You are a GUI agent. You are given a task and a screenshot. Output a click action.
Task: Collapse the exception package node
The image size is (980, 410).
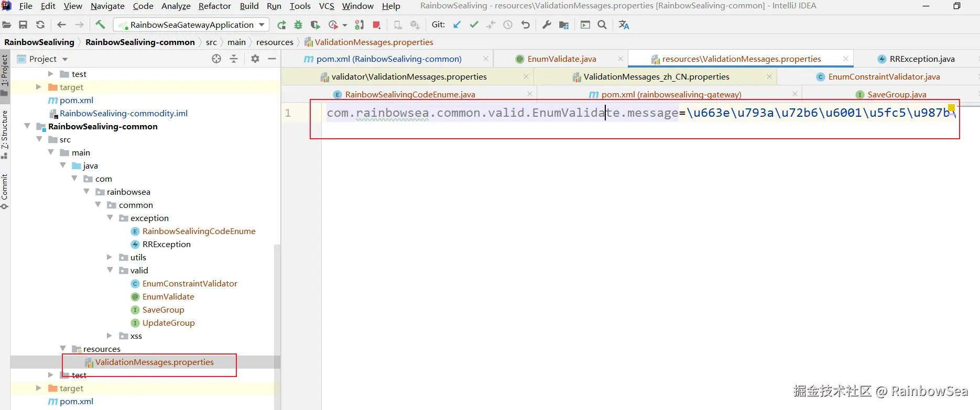pyautogui.click(x=110, y=218)
